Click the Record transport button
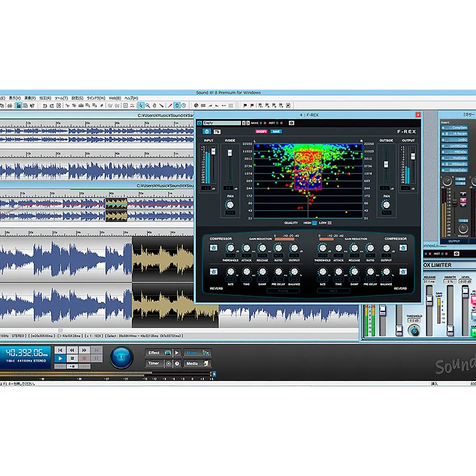 (x=84, y=359)
